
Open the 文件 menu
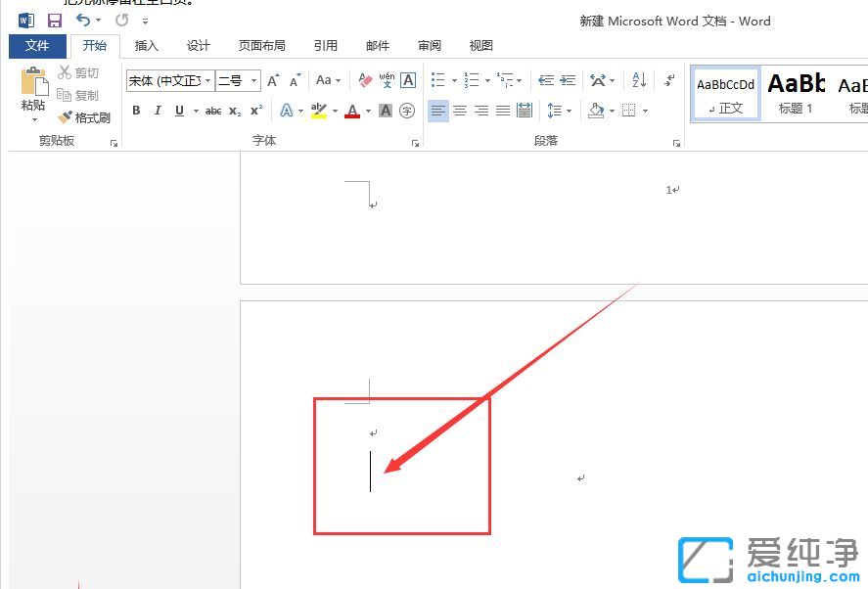(x=38, y=45)
